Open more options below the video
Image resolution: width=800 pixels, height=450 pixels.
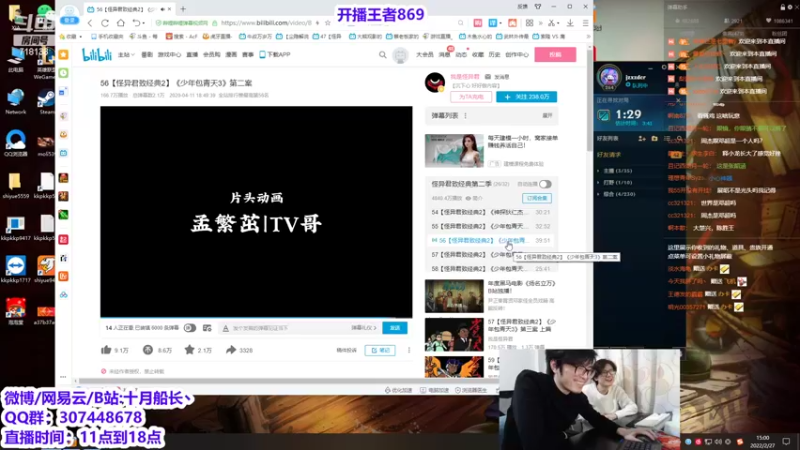[409, 350]
